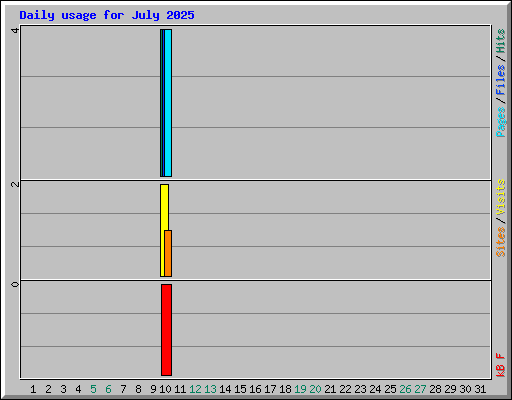Click day 8 on the x-axis
The height and width of the screenshot is (400, 512).
[138, 389]
